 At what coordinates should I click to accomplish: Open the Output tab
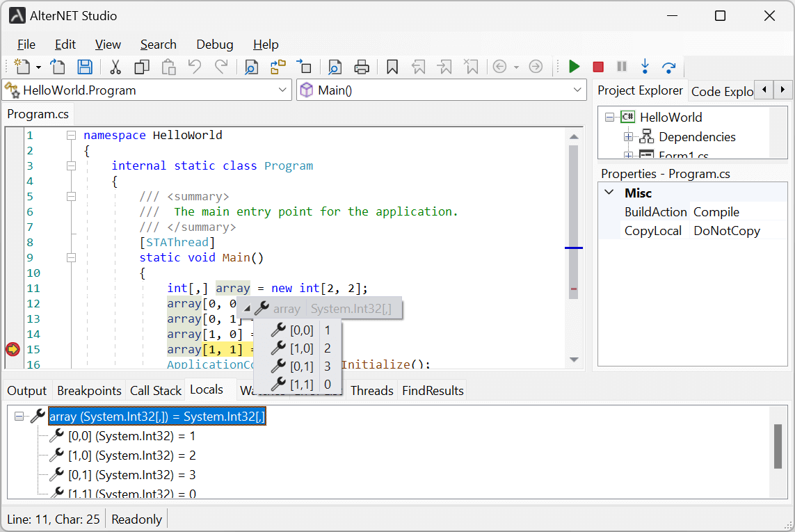pos(27,391)
